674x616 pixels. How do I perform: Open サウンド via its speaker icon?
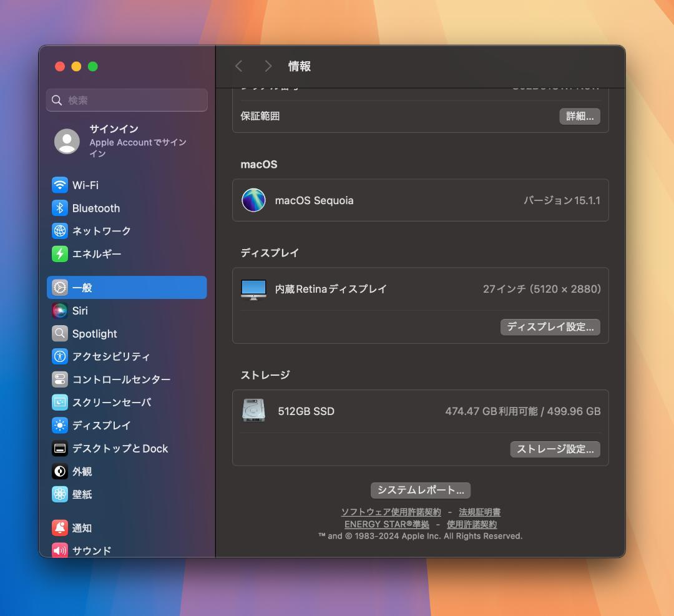tap(60, 550)
